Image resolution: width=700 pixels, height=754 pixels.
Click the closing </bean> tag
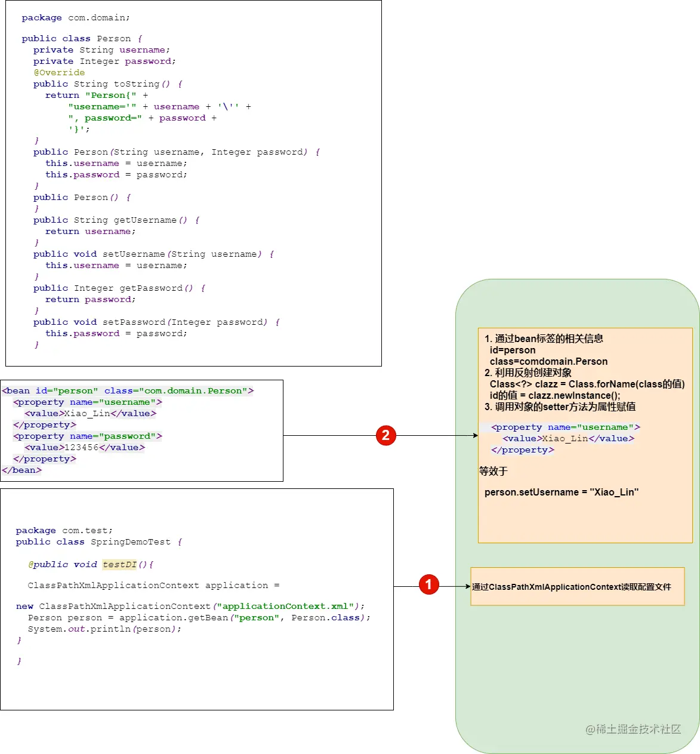tap(21, 470)
